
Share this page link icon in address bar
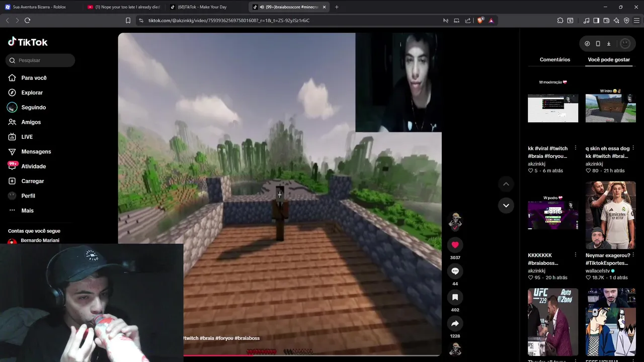click(x=468, y=21)
